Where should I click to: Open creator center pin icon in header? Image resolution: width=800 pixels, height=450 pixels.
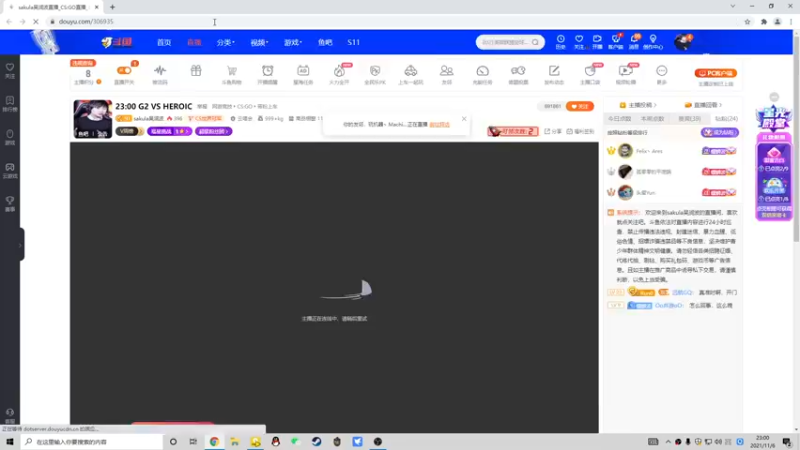tap(653, 42)
